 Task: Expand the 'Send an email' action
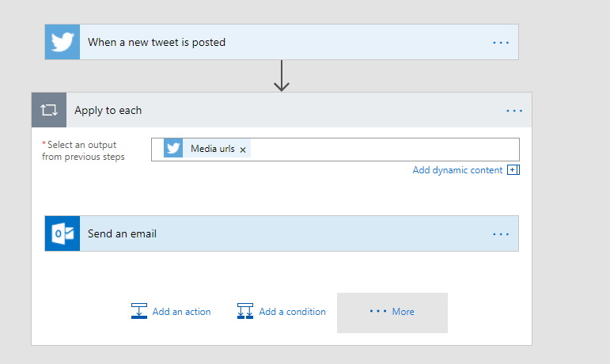click(282, 233)
